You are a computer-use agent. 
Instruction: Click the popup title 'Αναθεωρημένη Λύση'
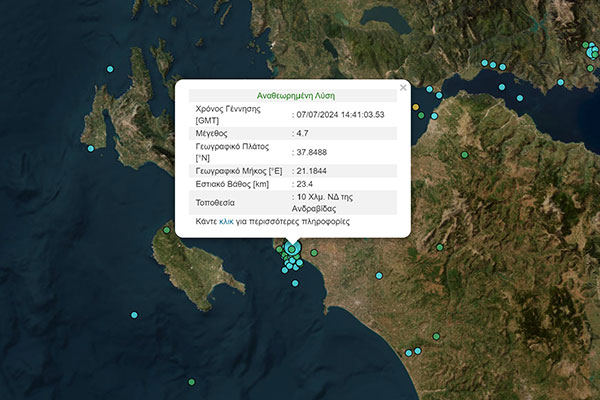coord(293,97)
